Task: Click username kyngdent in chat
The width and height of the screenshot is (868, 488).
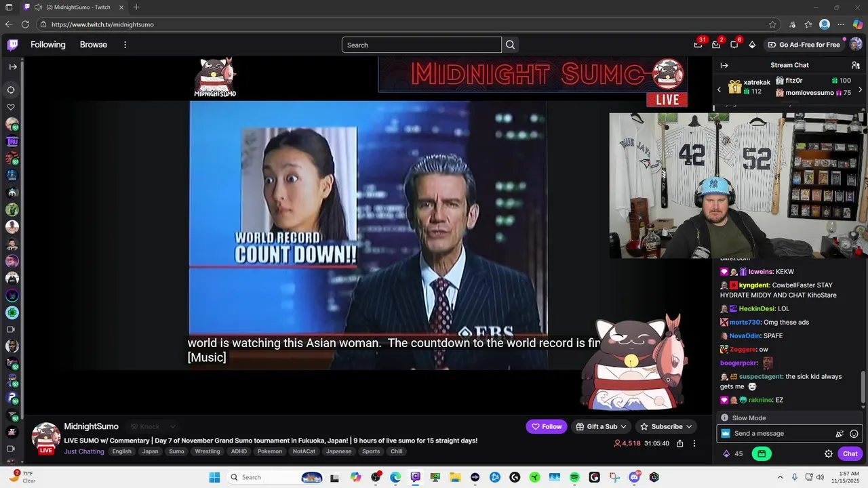Action: pos(754,285)
